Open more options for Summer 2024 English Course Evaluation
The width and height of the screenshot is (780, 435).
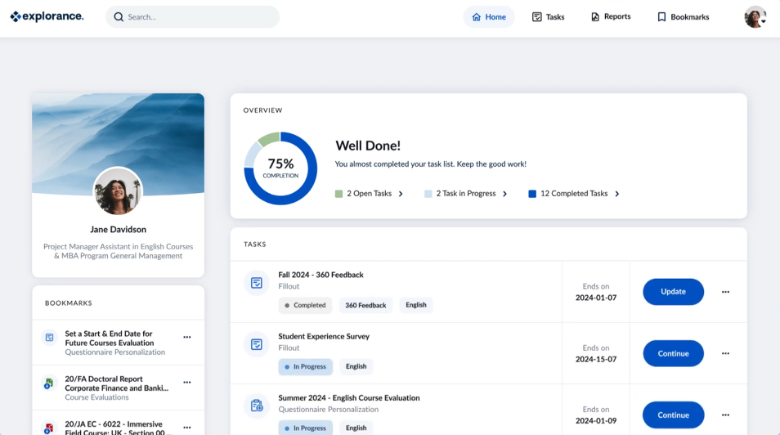[x=725, y=415]
